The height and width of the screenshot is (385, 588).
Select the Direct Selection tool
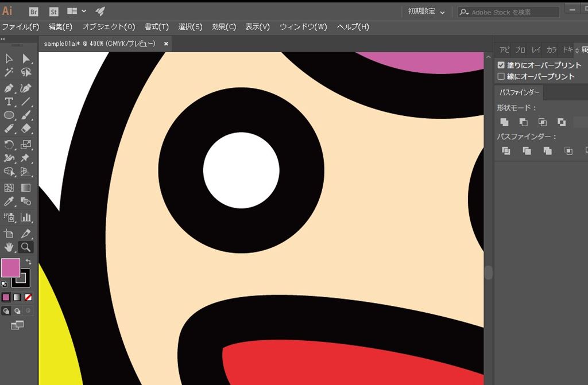pos(26,59)
